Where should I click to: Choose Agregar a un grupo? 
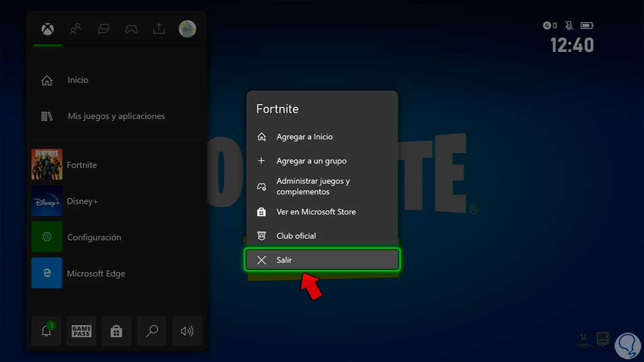point(322,161)
